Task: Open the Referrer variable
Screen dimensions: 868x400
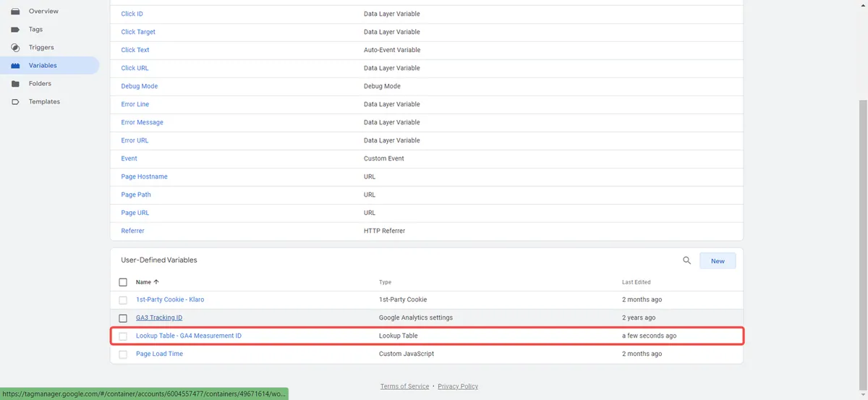Action: [x=132, y=231]
